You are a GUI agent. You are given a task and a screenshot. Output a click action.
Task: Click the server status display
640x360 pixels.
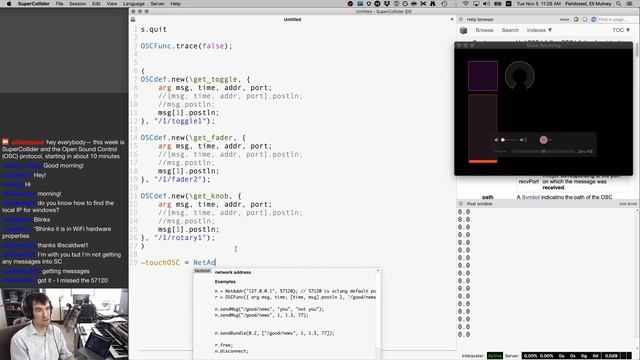click(x=562, y=356)
